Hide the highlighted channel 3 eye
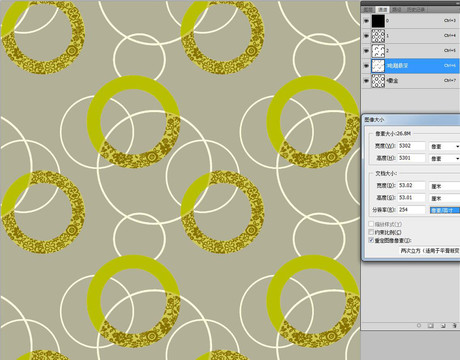 pyautogui.click(x=366, y=66)
